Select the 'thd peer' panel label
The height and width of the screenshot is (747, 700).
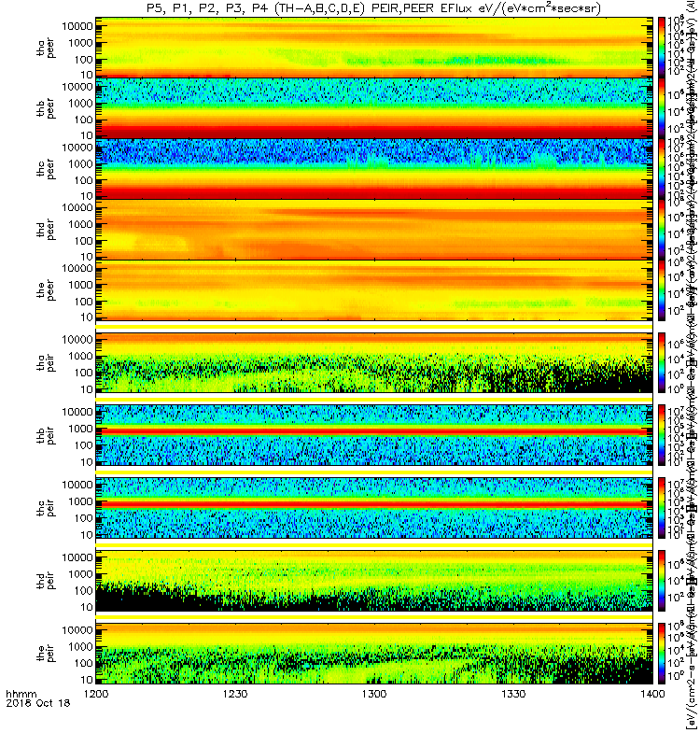tap(46, 230)
